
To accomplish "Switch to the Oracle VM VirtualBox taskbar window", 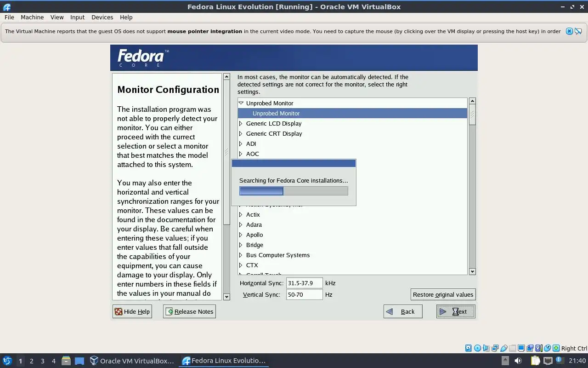I will coord(132,361).
